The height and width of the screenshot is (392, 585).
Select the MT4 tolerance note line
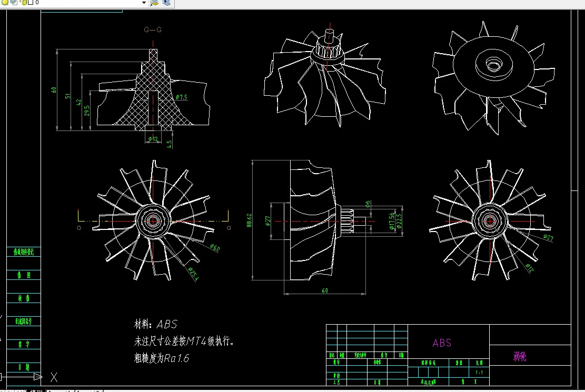pos(184,341)
